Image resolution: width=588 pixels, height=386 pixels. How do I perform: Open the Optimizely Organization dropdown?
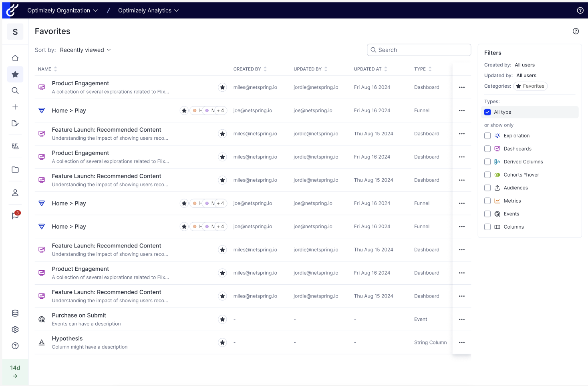point(62,10)
